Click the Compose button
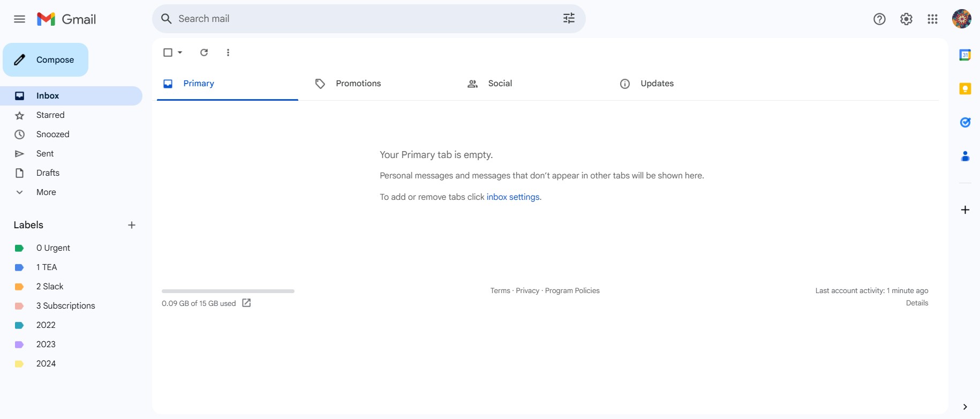The height and width of the screenshot is (419, 980). [x=46, y=60]
